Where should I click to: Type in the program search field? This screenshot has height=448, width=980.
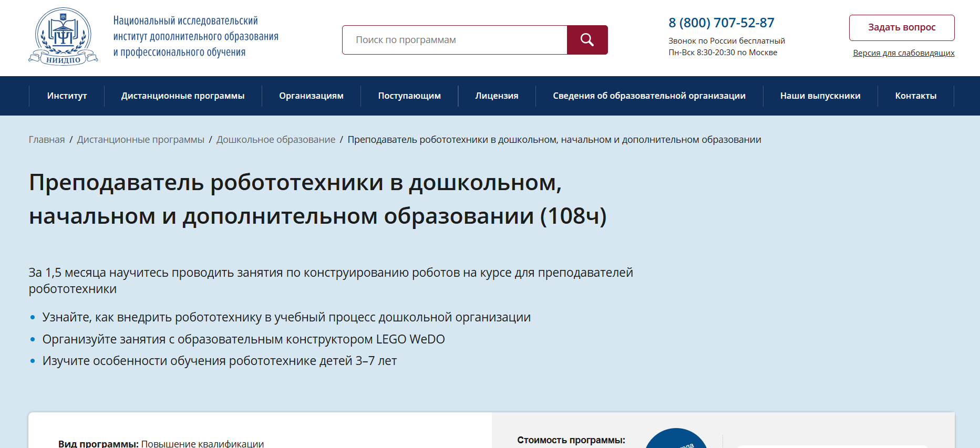coord(455,40)
